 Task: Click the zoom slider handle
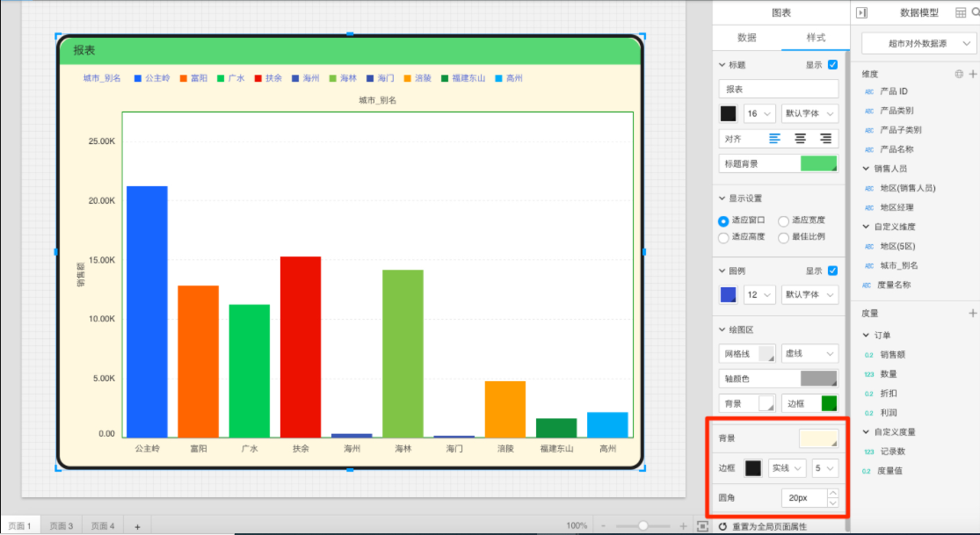coord(643,526)
